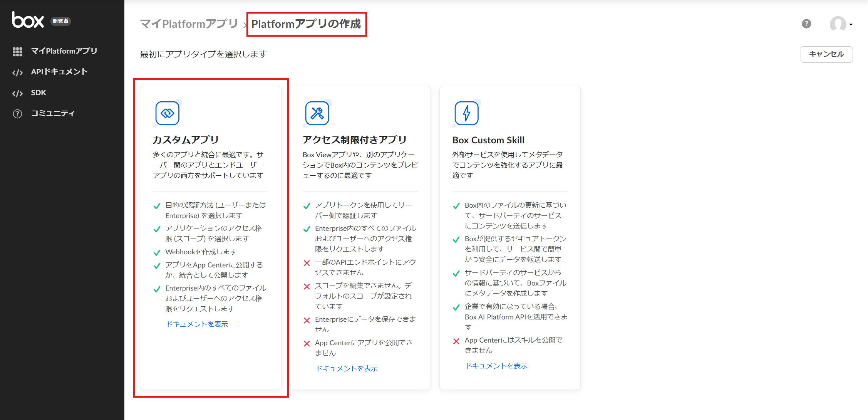Image resolution: width=868 pixels, height=420 pixels.
Task: Click the マイPlatformアプリ grid icon
Action: (17, 51)
